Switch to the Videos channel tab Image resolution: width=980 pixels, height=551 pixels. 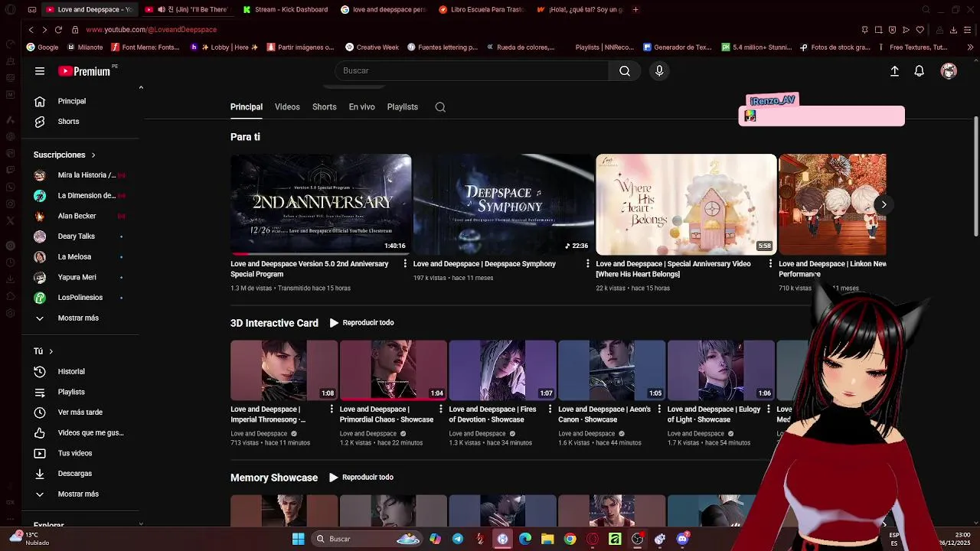(x=287, y=107)
